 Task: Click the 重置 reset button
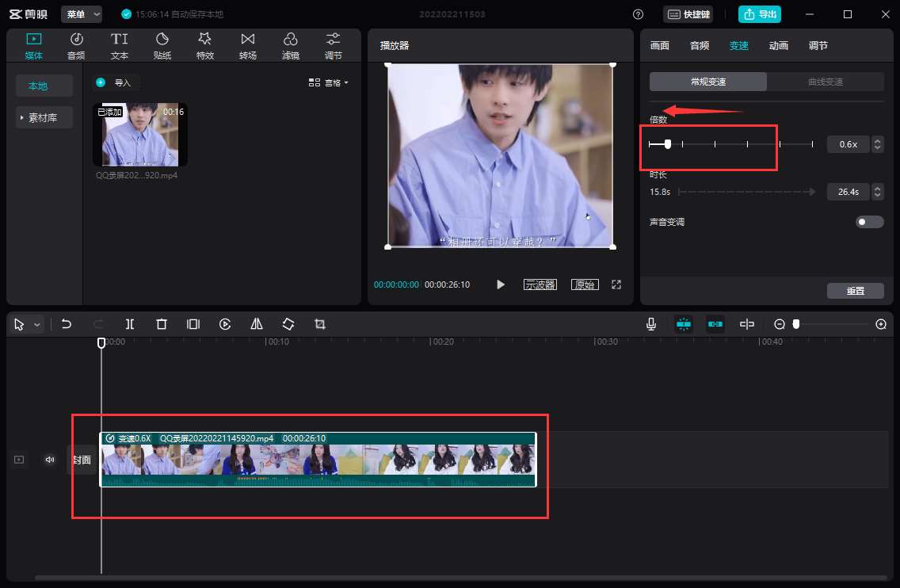(856, 291)
